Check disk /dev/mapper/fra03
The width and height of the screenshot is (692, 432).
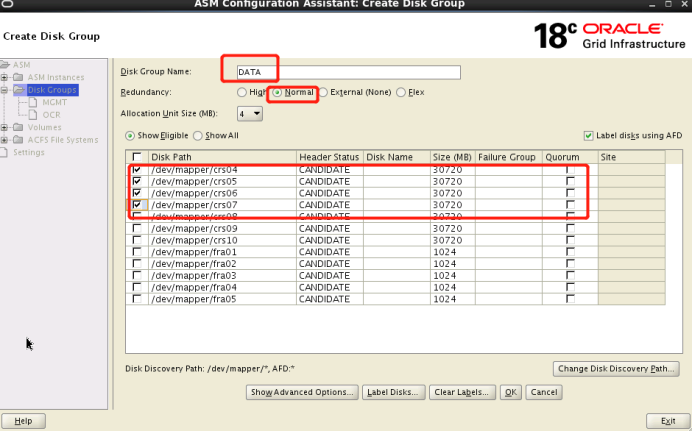click(x=137, y=275)
